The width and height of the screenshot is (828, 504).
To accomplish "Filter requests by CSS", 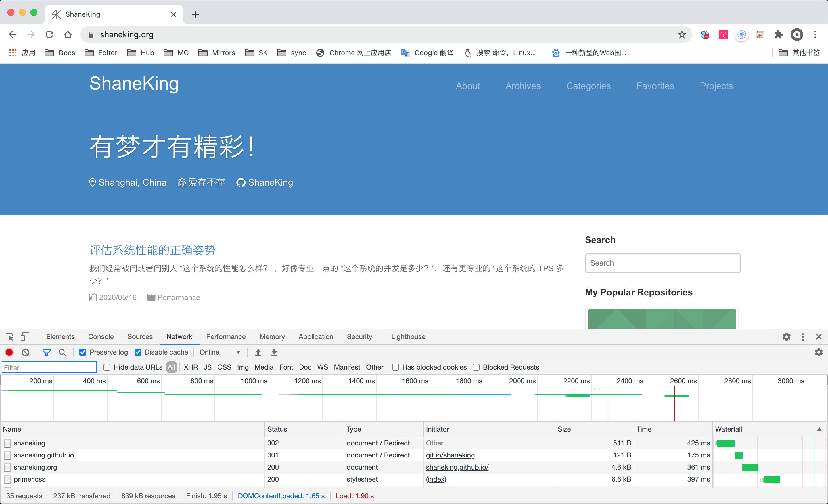I will (x=224, y=367).
